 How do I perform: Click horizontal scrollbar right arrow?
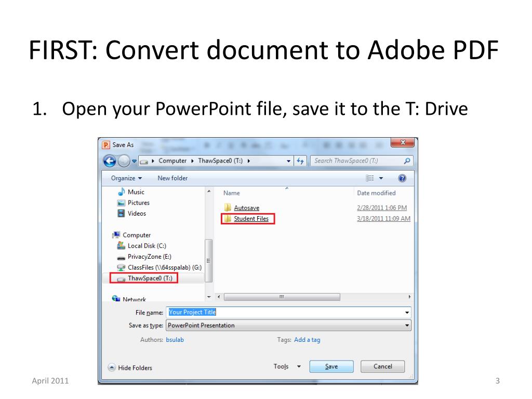pyautogui.click(x=409, y=297)
